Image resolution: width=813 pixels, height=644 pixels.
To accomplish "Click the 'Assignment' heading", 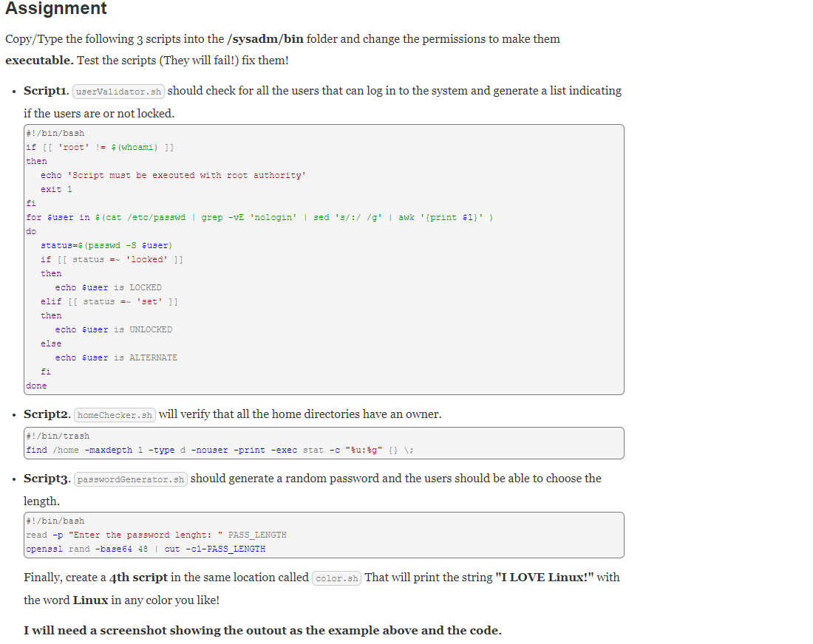I will point(56,8).
